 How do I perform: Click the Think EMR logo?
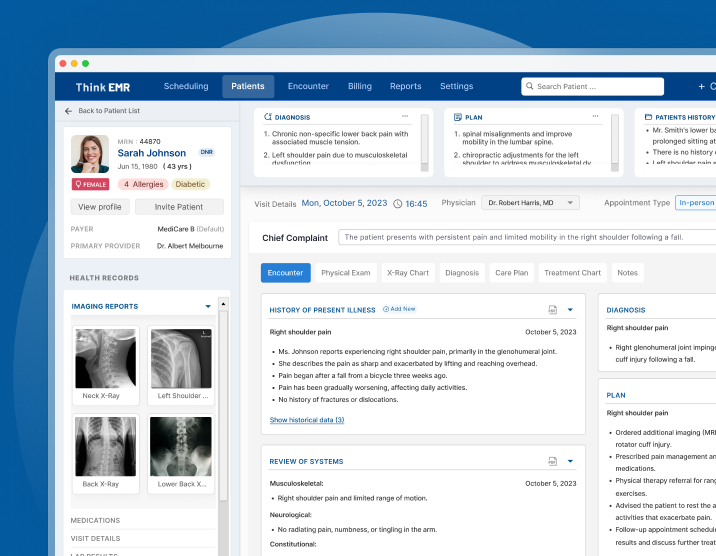click(x=104, y=87)
